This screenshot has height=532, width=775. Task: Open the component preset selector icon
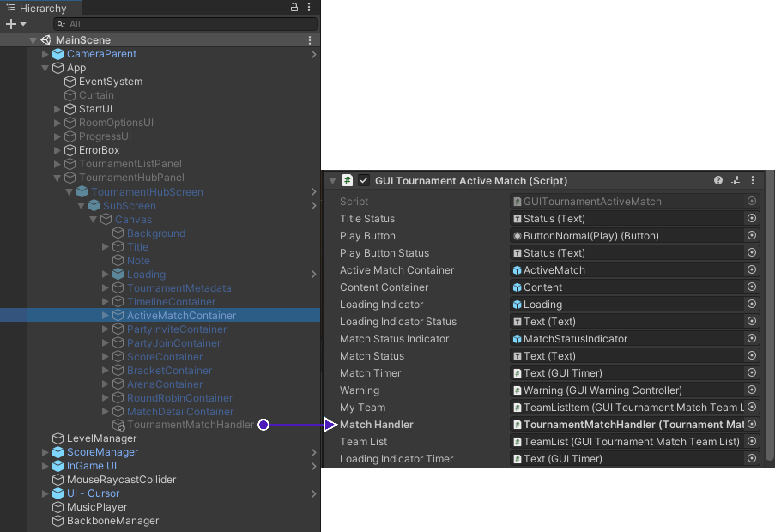pyautogui.click(x=736, y=181)
